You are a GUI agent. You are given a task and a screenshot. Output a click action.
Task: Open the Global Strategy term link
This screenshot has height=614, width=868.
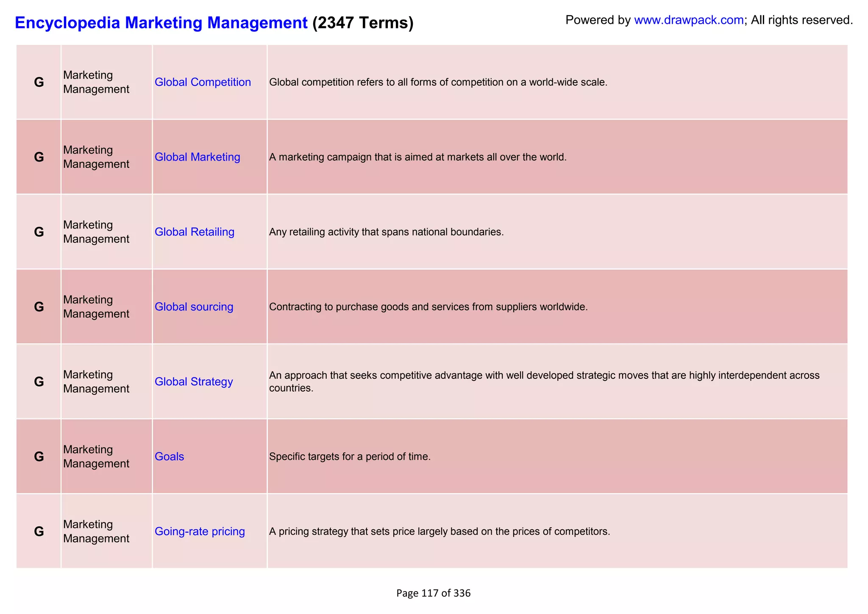(194, 382)
